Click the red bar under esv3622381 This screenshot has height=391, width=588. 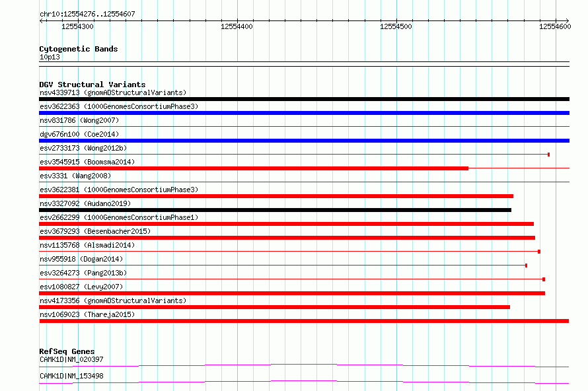[276, 196]
